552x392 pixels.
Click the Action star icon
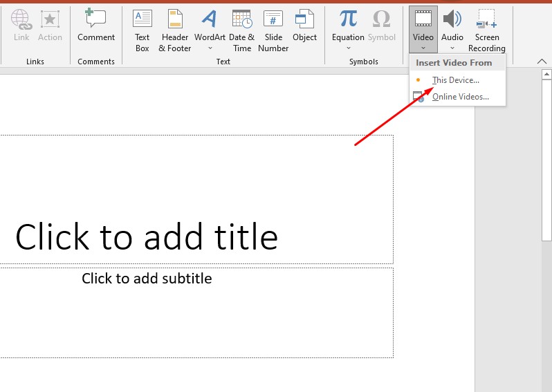50,19
